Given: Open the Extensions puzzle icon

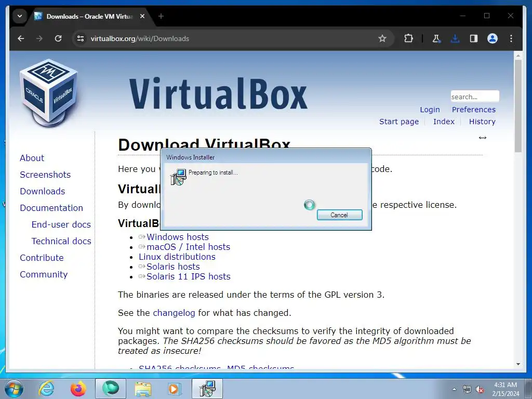Looking at the screenshot, I should pyautogui.click(x=409, y=38).
